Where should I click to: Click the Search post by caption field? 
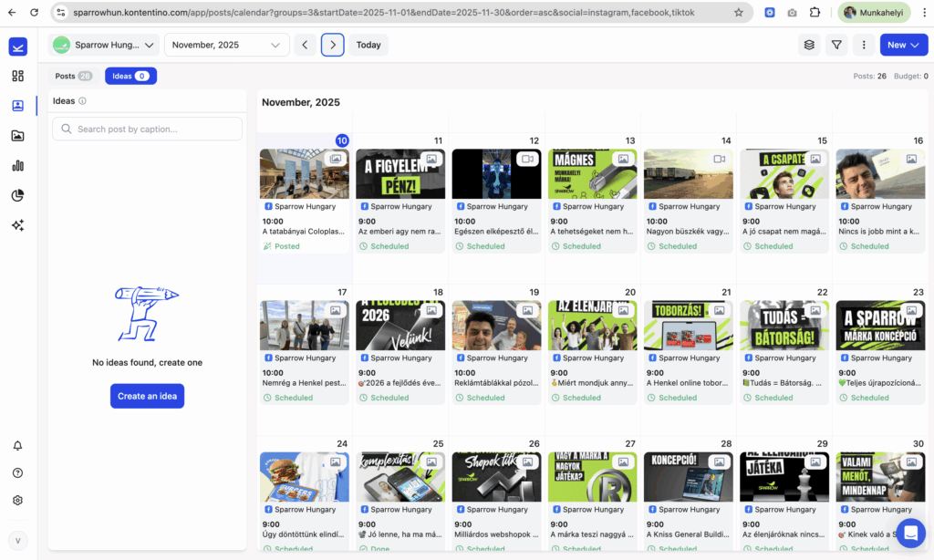148,129
